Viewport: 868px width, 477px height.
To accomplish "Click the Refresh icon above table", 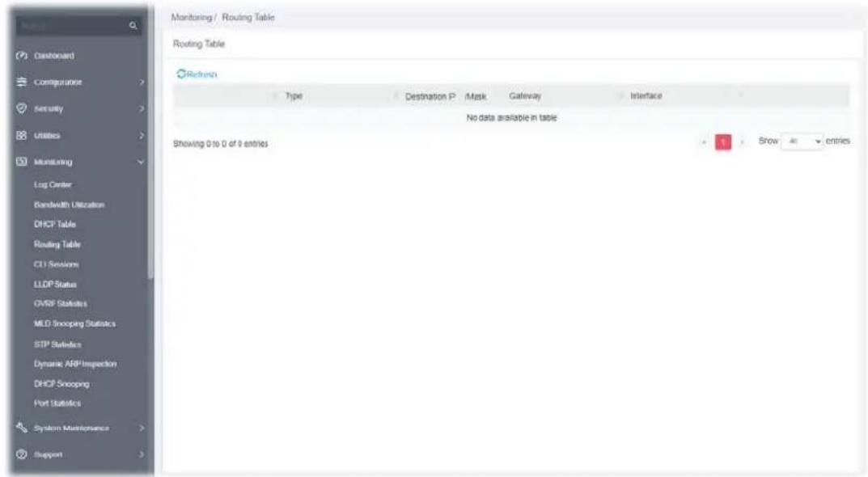I will coord(180,74).
